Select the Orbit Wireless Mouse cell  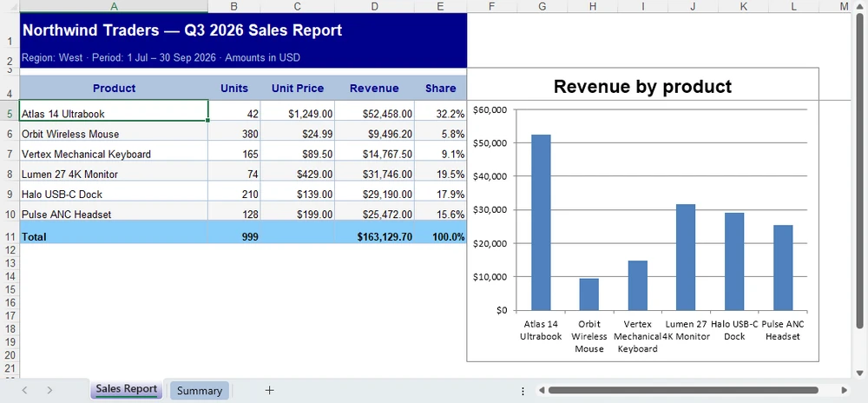[114, 131]
